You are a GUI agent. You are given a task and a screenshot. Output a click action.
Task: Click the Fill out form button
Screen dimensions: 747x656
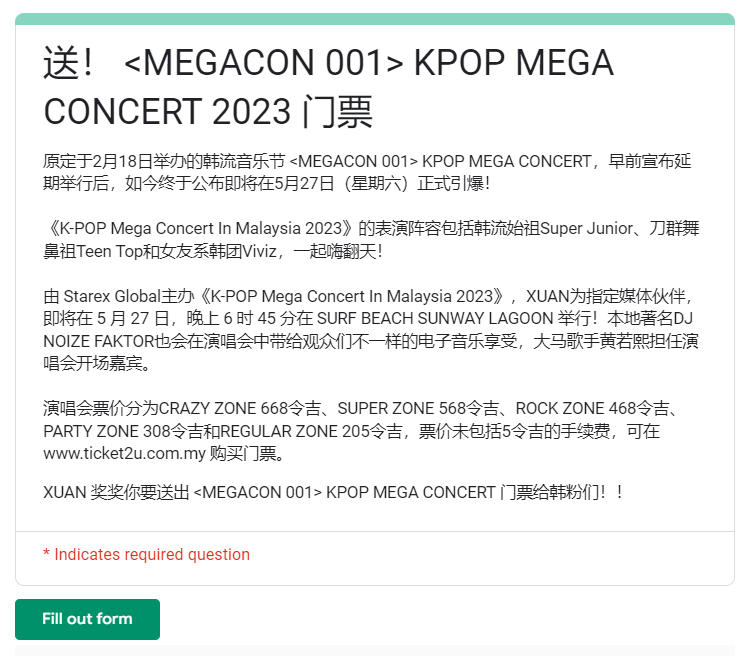point(87,619)
